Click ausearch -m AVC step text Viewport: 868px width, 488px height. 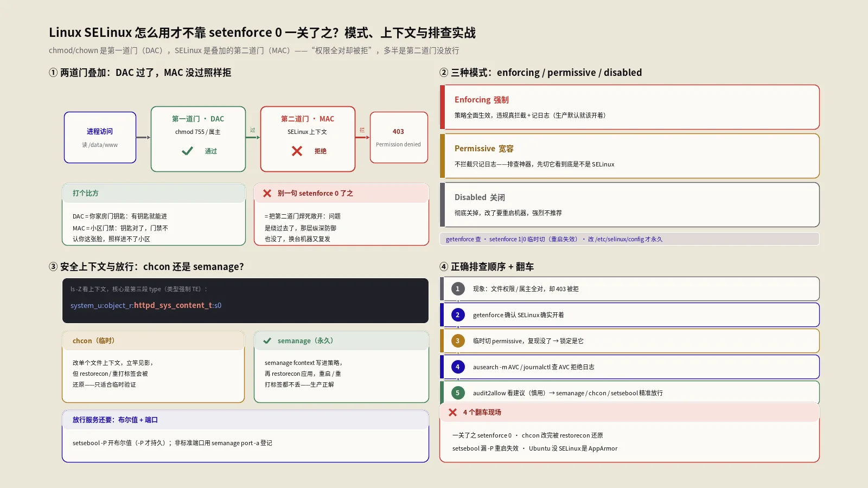coord(533,367)
